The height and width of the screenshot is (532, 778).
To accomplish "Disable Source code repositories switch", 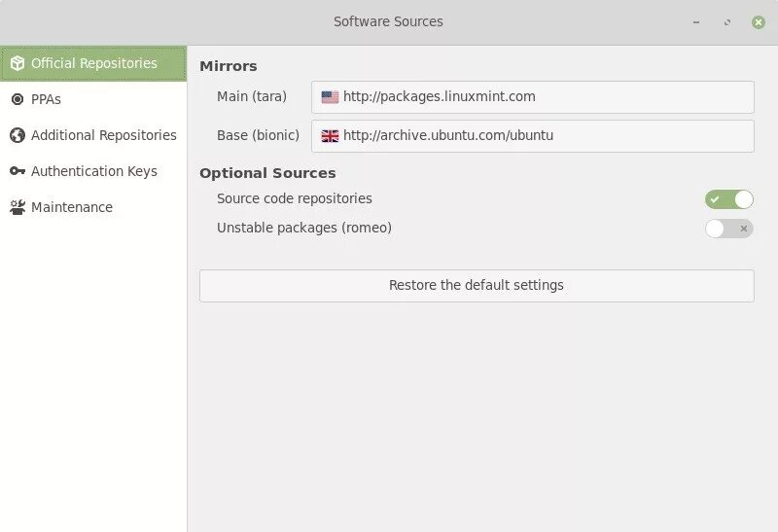I will [729, 199].
